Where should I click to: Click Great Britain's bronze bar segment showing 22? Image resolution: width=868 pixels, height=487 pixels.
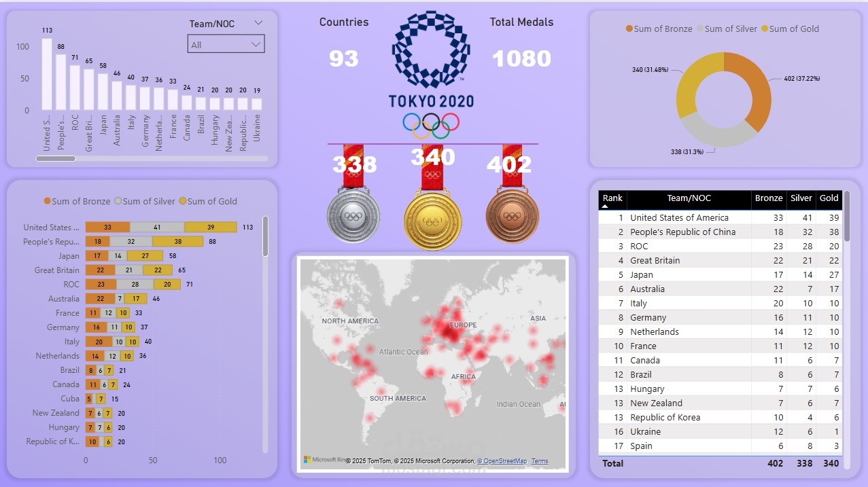coord(100,270)
